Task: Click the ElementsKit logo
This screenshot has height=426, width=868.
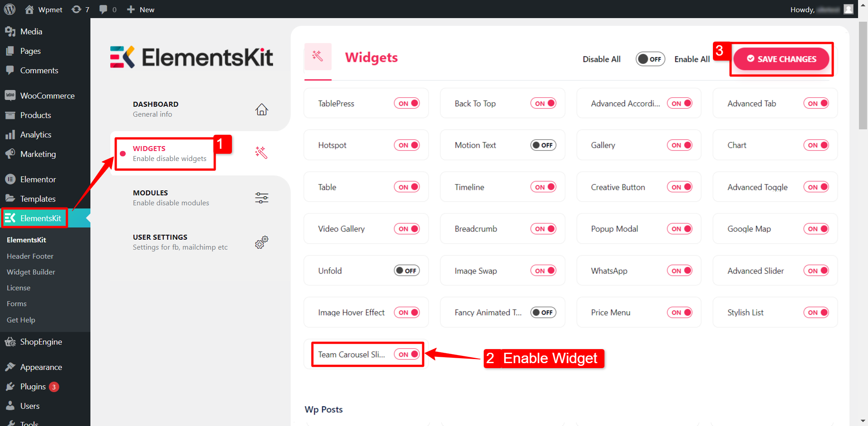Action: (x=192, y=57)
